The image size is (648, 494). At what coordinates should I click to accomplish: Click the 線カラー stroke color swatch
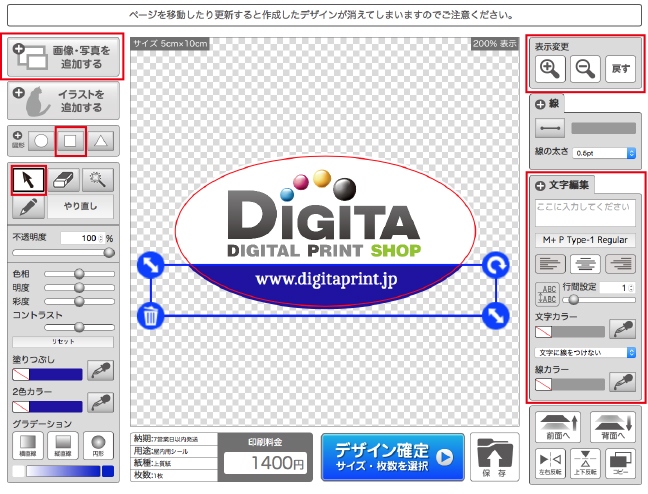569,384
